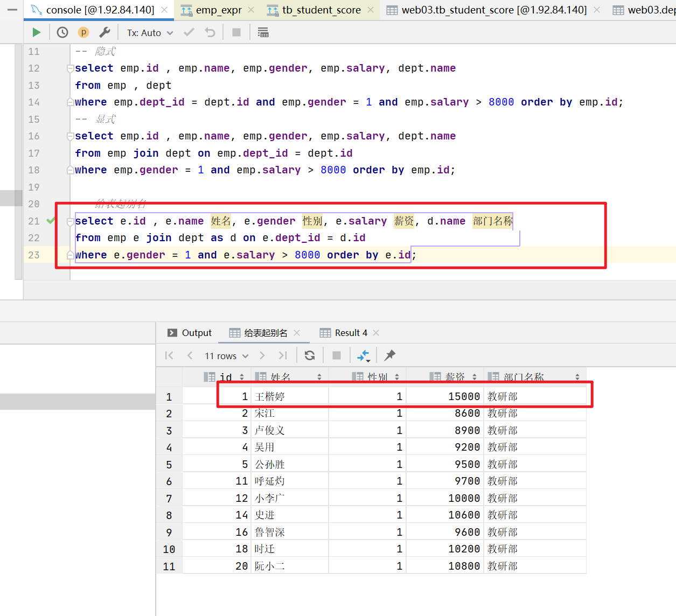Click the orange view parameters icon
676x616 pixels.
pyautogui.click(x=83, y=33)
